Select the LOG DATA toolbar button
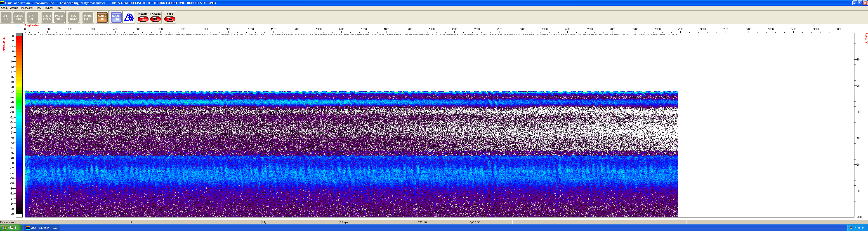Image resolution: width=868 pixels, height=231 pixels. pos(73,18)
